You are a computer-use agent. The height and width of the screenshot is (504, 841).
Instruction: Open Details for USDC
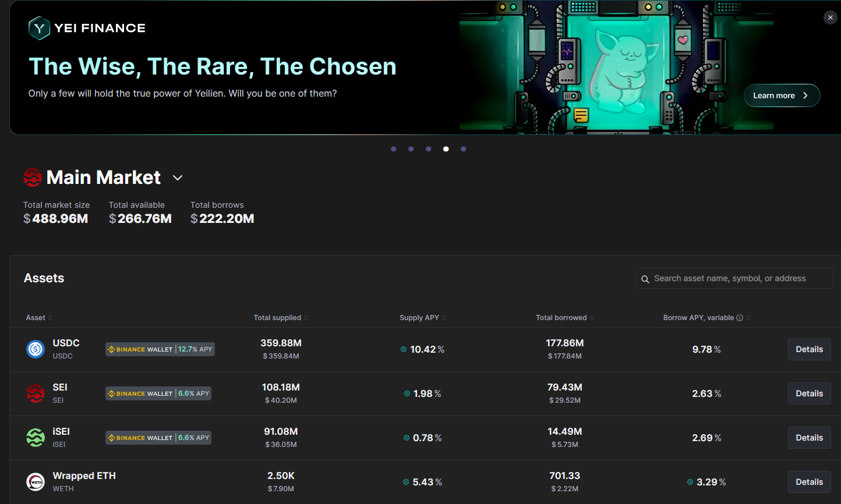coord(809,349)
